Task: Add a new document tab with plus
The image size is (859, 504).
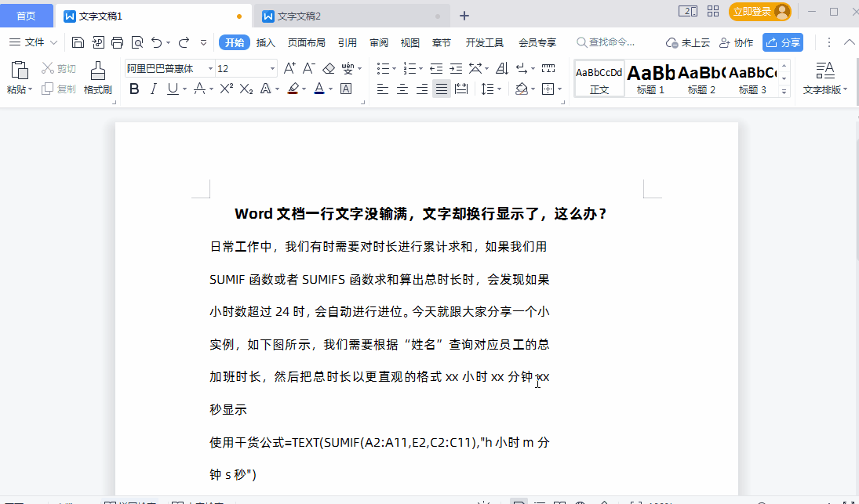Action: [x=464, y=16]
